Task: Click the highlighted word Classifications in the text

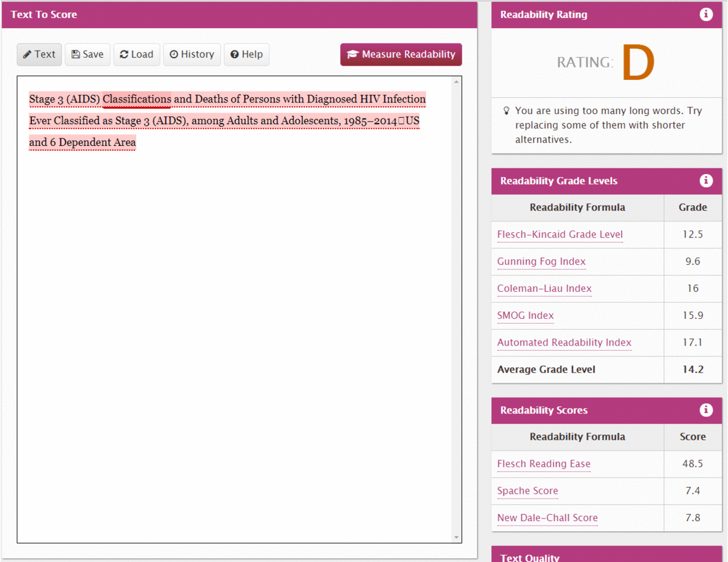Action: coord(137,99)
